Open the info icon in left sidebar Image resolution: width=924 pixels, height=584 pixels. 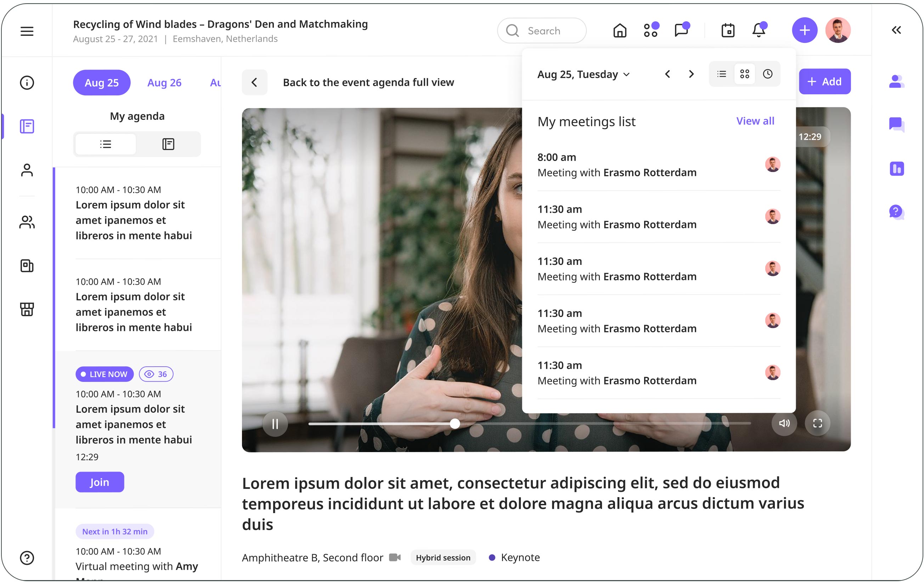27,83
